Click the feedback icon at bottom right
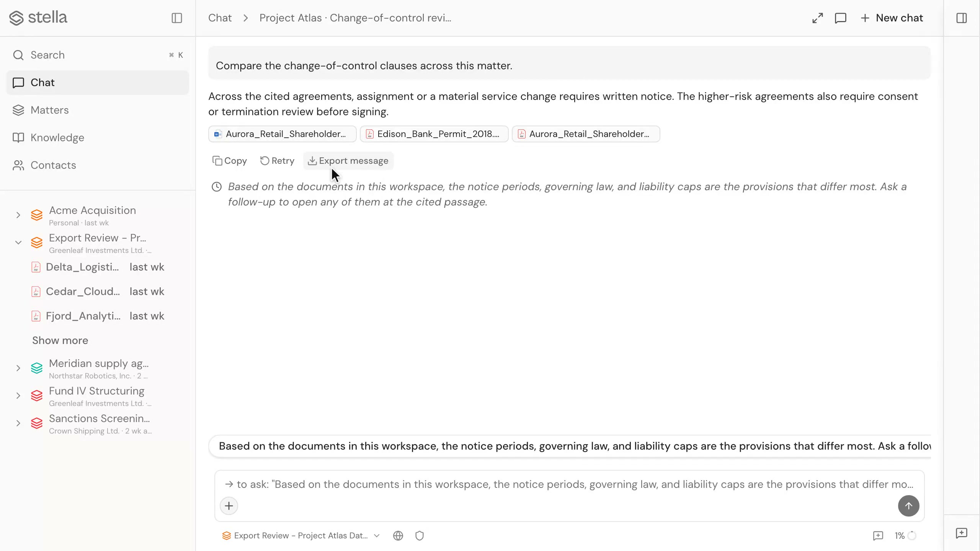 (961, 533)
